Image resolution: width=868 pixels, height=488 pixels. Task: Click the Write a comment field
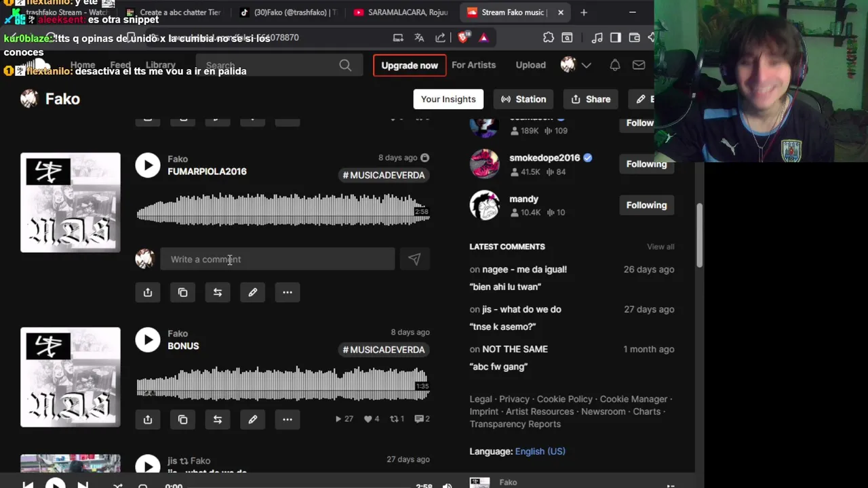coord(277,259)
